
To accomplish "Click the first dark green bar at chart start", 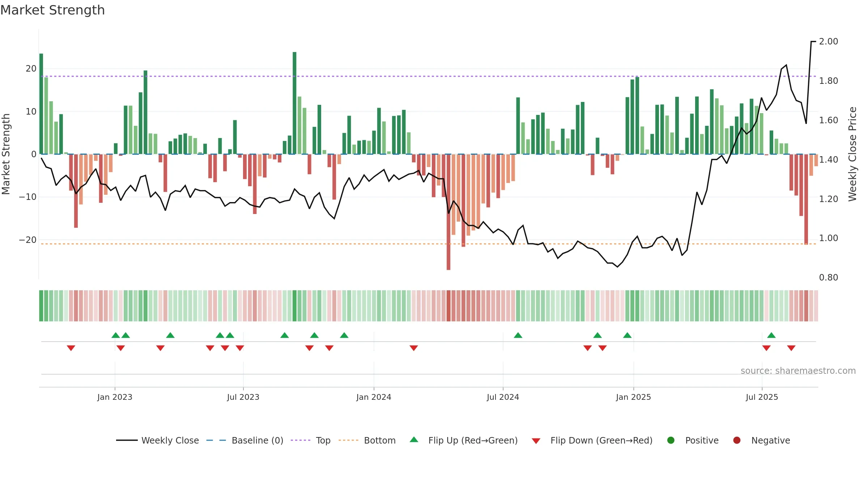I will (41, 104).
